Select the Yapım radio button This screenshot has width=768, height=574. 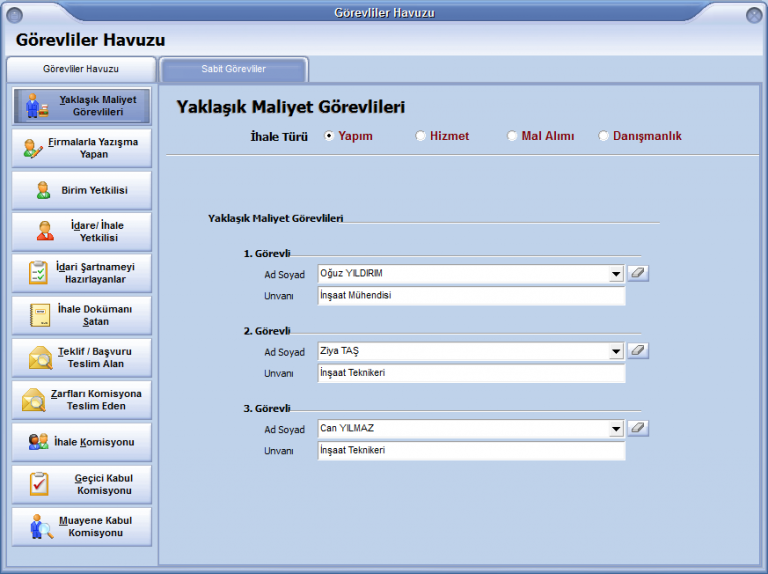pos(329,136)
